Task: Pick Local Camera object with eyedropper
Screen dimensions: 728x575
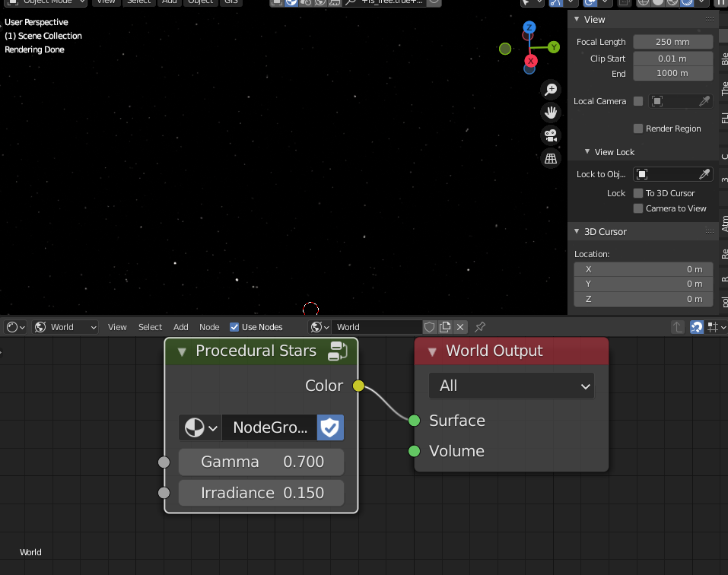Action: 704,101
